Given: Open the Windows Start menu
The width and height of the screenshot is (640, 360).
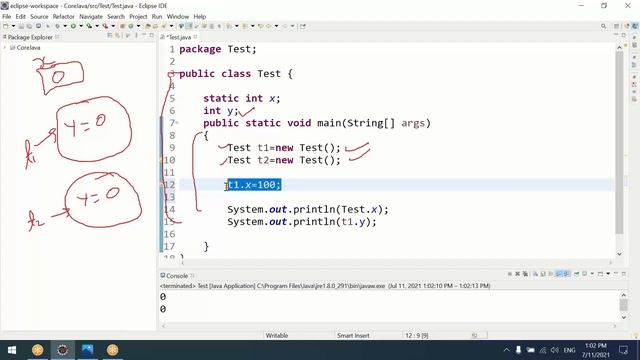Looking at the screenshot, I should pos(12,350).
